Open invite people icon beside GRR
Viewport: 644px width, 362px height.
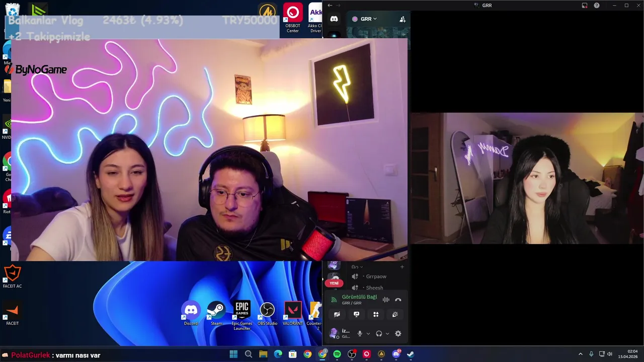pos(402,19)
